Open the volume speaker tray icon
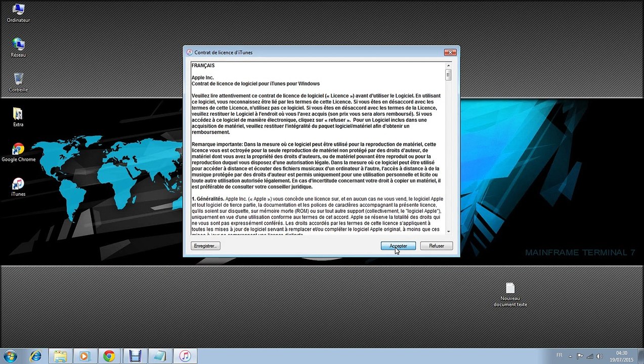644x364 pixels. (599, 356)
